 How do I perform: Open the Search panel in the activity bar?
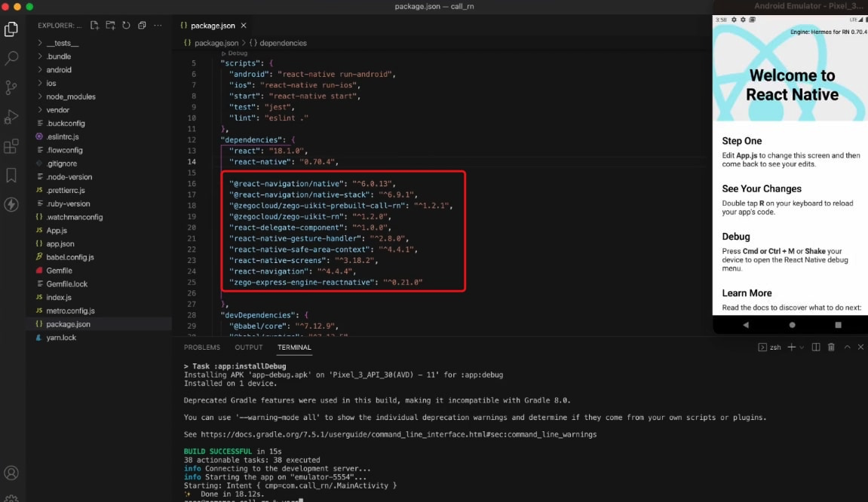point(11,58)
